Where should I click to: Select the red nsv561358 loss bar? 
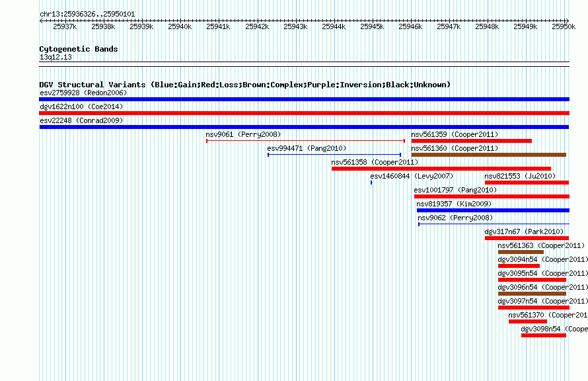point(441,169)
